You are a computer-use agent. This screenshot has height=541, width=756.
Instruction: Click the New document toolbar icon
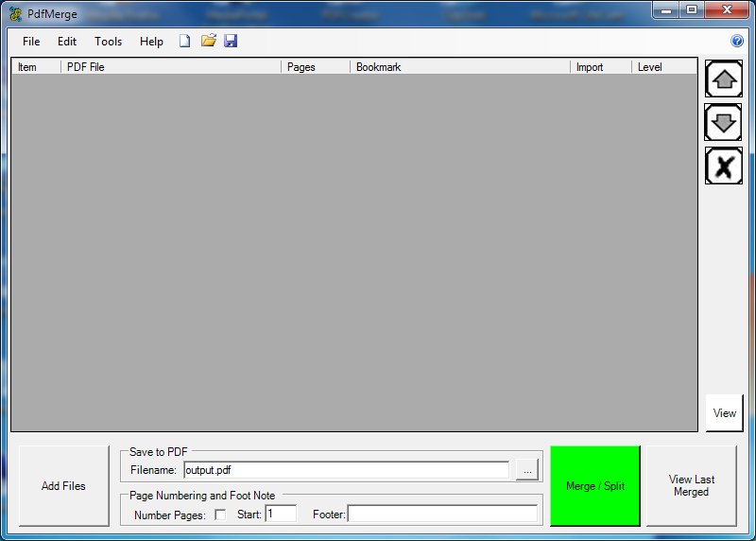click(185, 42)
